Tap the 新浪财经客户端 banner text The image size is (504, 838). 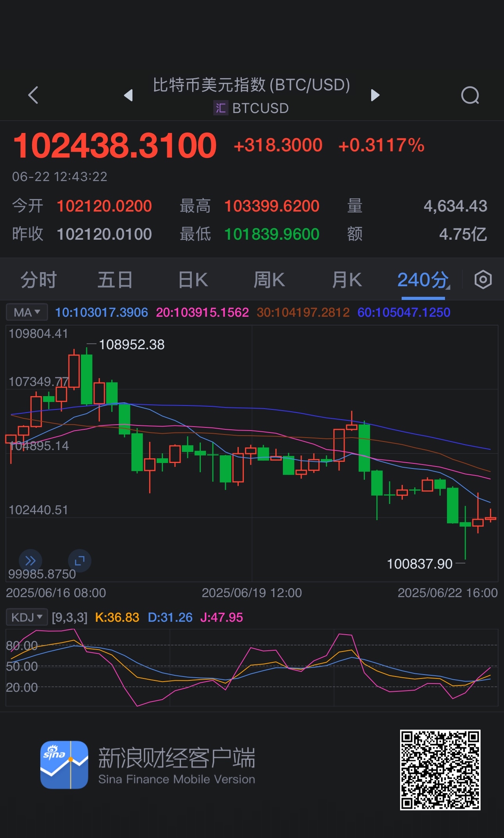177,758
